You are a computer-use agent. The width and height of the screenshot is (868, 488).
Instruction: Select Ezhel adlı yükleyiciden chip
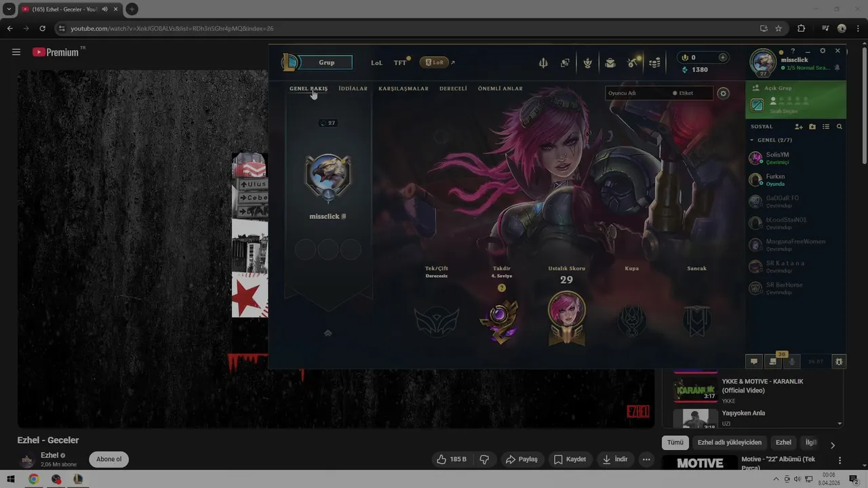pyautogui.click(x=730, y=443)
